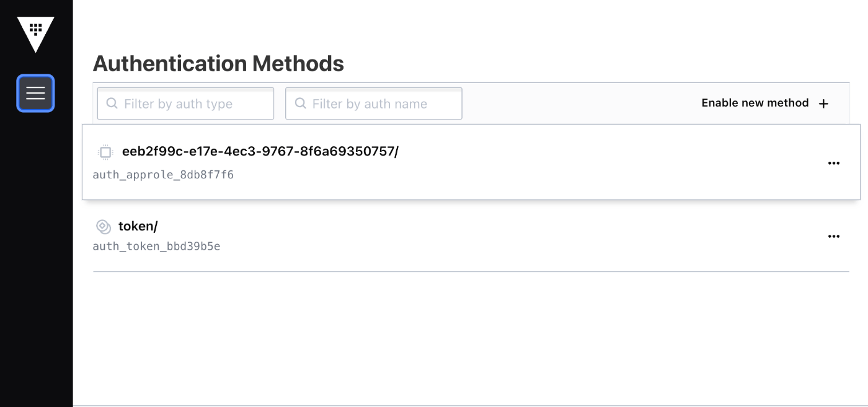This screenshot has width=868, height=407.
Task: Click the Vault triangle logo
Action: tap(35, 33)
